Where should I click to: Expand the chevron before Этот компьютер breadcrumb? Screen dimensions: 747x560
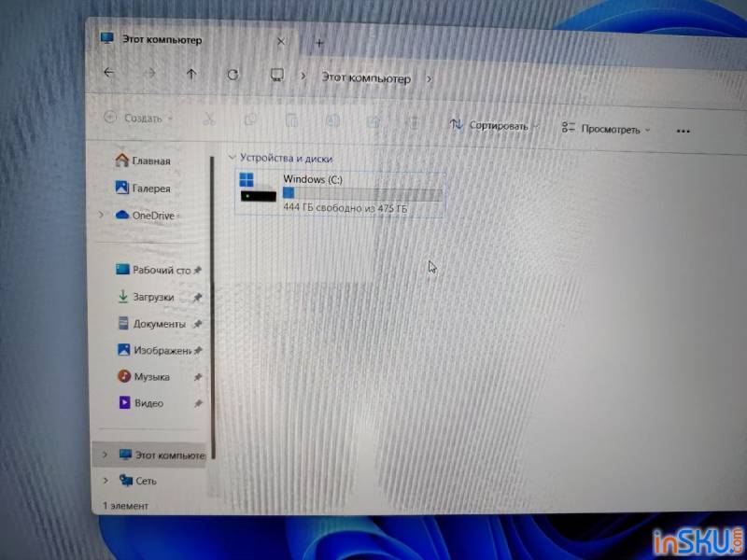(x=303, y=77)
